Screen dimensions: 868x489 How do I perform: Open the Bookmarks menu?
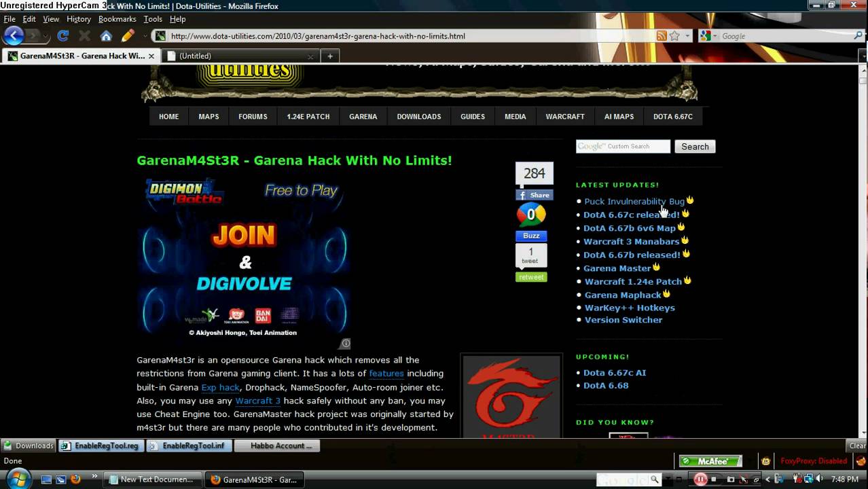pos(117,19)
